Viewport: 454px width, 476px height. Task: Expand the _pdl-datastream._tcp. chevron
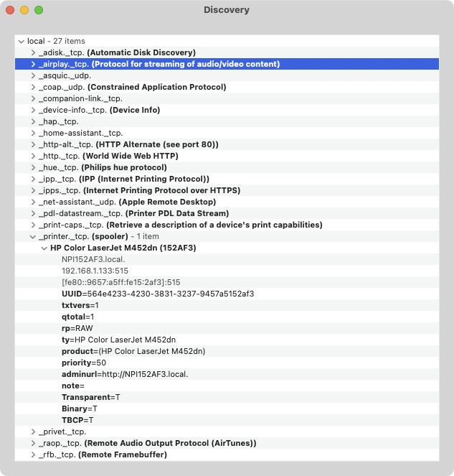[33, 213]
